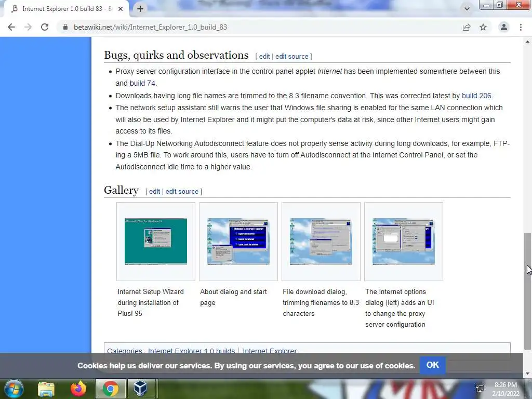Edit the Gallery section
This screenshot has height=399, width=532.
click(154, 191)
